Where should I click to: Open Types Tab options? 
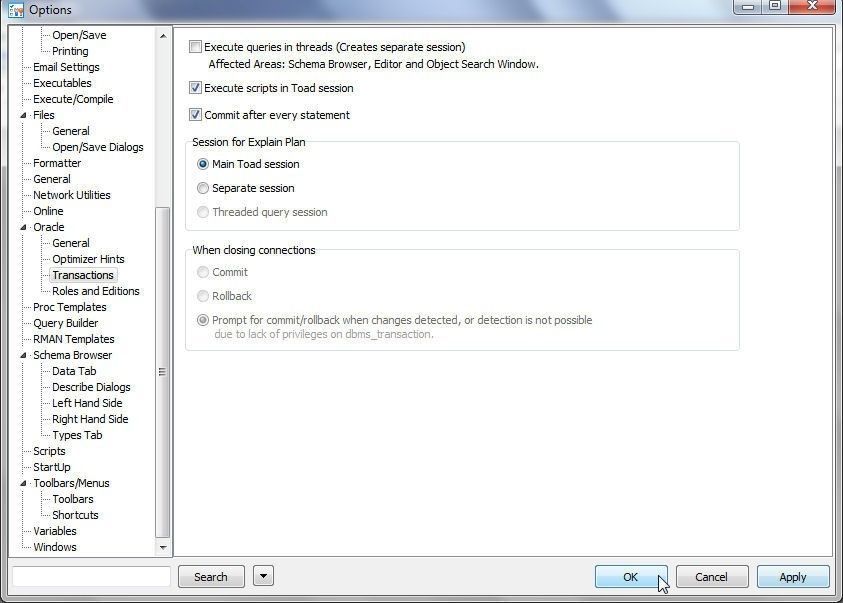tap(77, 435)
